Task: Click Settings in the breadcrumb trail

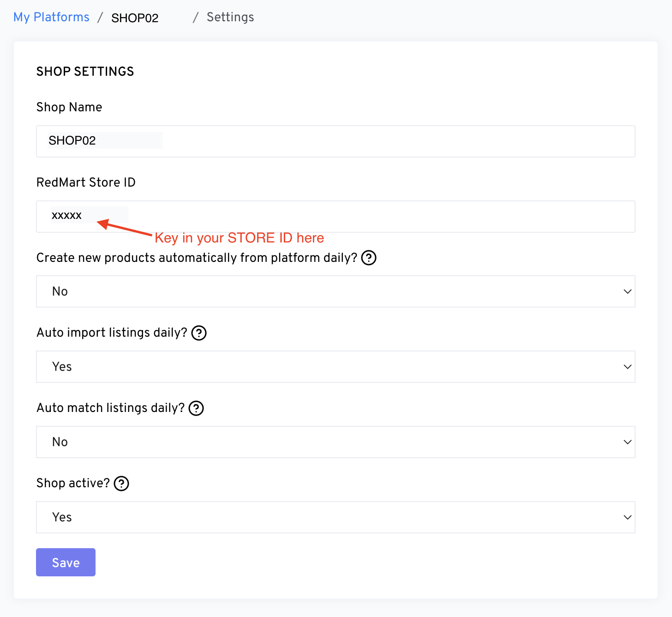Action: coord(230,17)
